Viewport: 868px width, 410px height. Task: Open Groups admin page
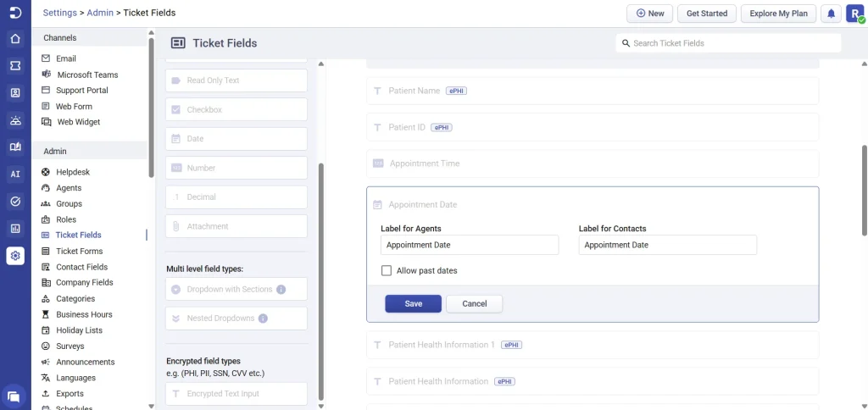tap(69, 203)
